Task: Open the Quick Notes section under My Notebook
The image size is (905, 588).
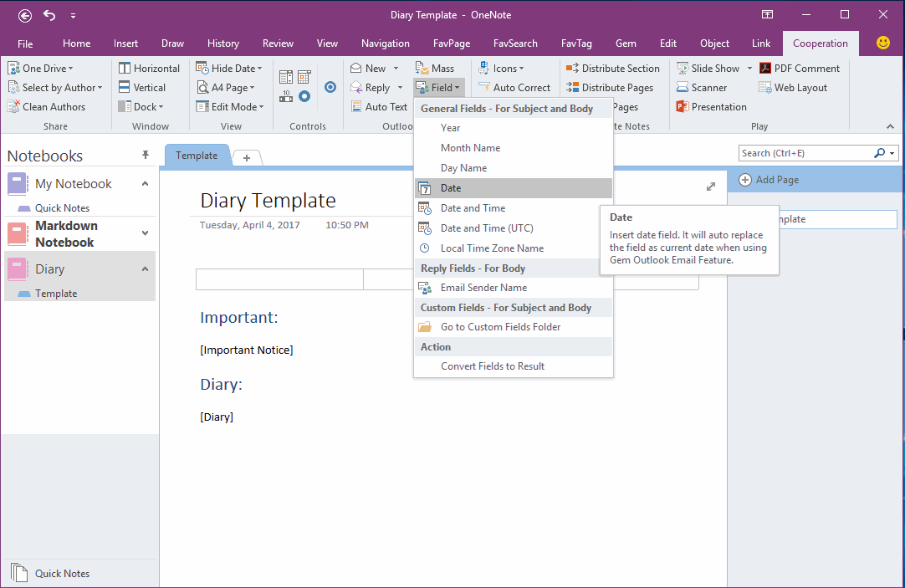Action: click(63, 207)
